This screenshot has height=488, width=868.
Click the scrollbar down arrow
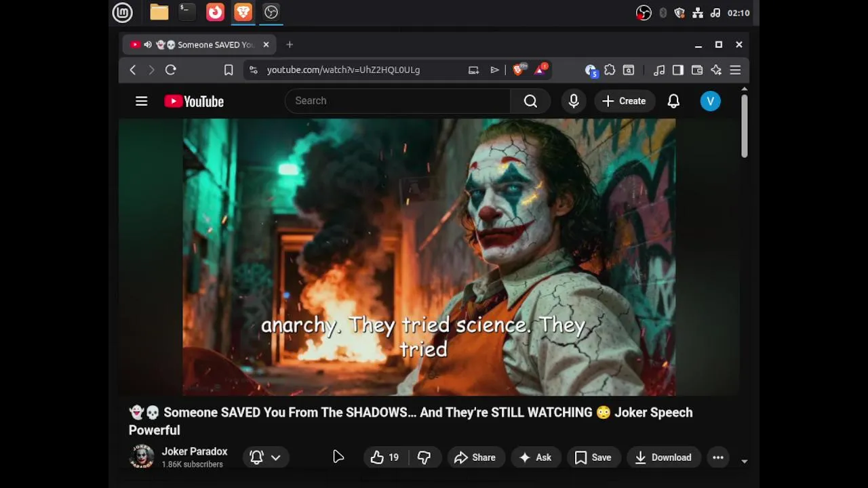[x=744, y=461]
